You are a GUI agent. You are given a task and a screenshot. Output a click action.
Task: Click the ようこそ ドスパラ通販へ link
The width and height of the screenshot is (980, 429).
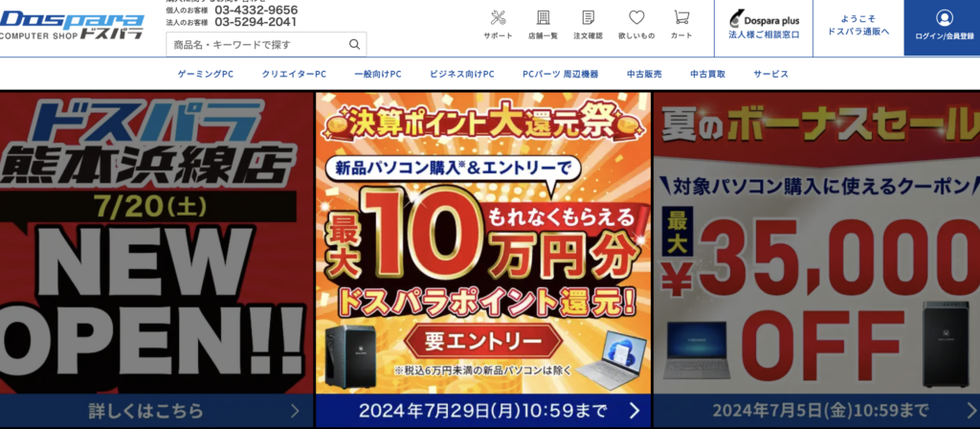pos(858,26)
